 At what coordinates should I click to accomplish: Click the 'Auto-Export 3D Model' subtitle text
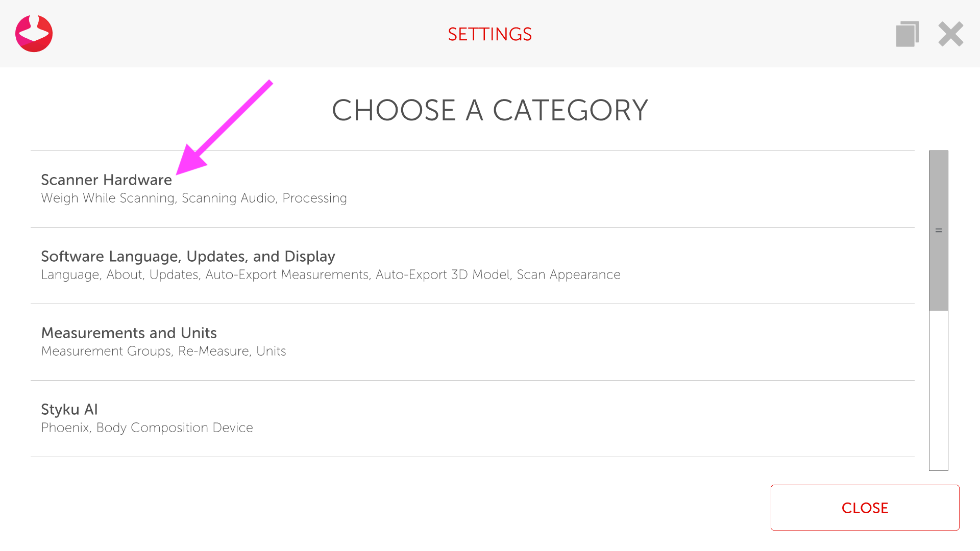[x=443, y=275]
